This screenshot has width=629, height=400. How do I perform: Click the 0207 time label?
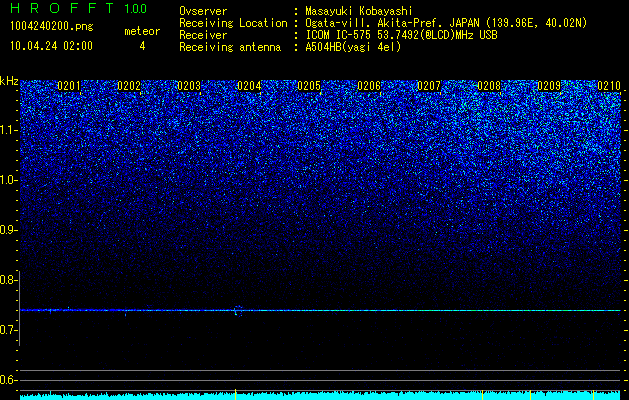(x=429, y=86)
